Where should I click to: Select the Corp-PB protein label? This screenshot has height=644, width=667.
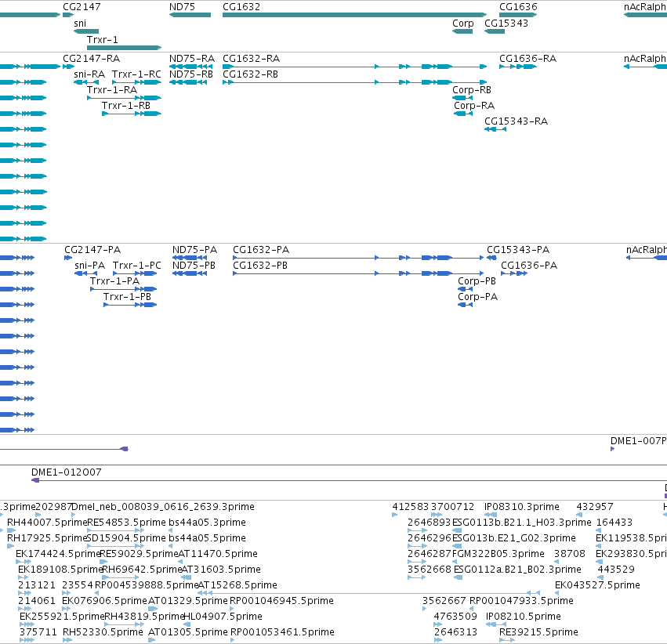[x=477, y=281]
